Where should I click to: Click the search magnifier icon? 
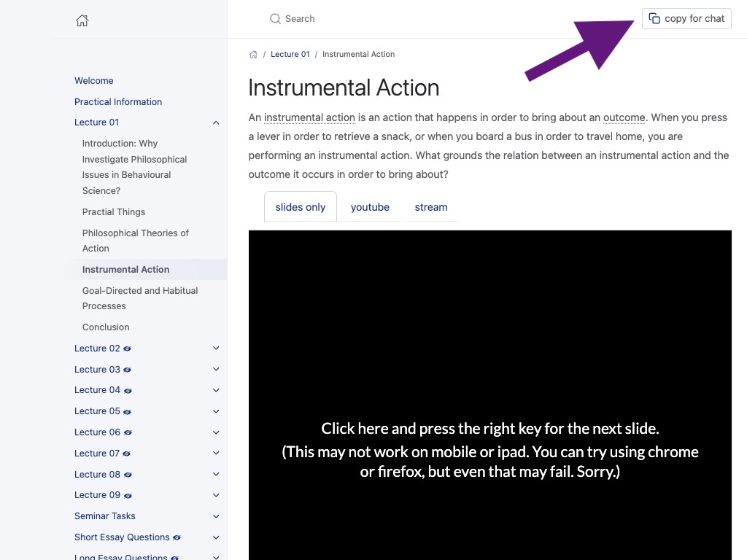point(275,19)
